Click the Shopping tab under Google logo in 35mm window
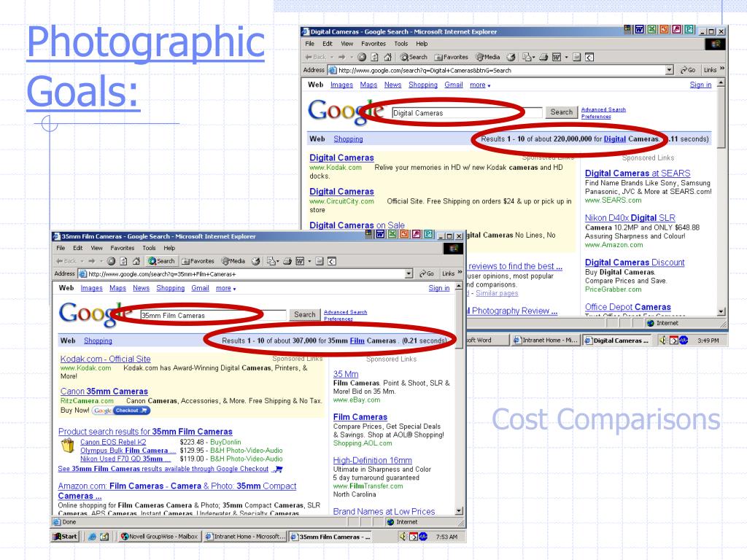 [98, 341]
